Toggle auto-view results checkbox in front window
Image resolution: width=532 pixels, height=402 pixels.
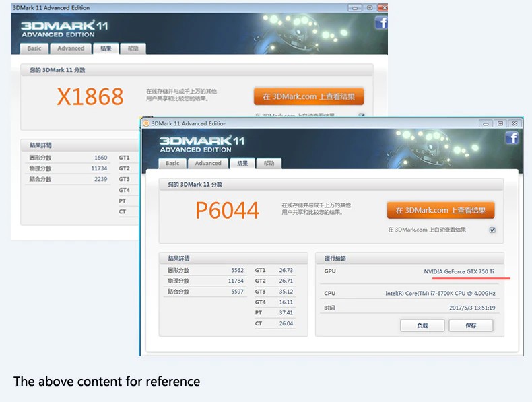492,230
